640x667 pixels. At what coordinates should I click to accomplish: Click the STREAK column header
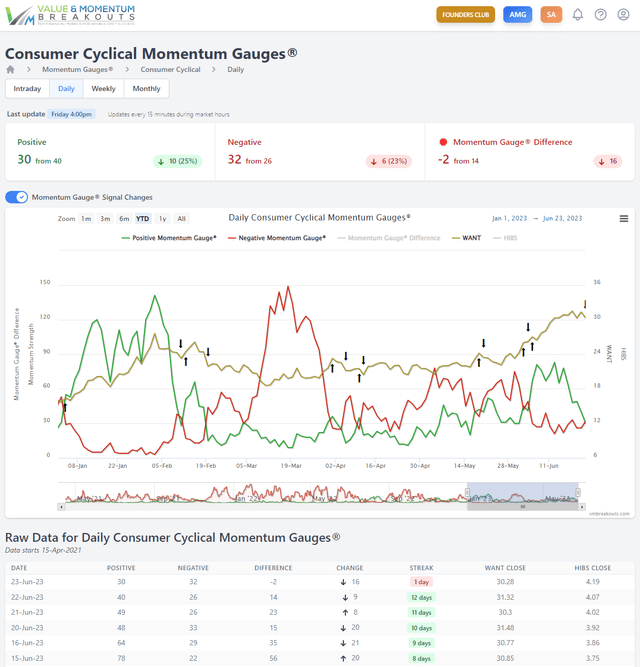pyautogui.click(x=421, y=568)
